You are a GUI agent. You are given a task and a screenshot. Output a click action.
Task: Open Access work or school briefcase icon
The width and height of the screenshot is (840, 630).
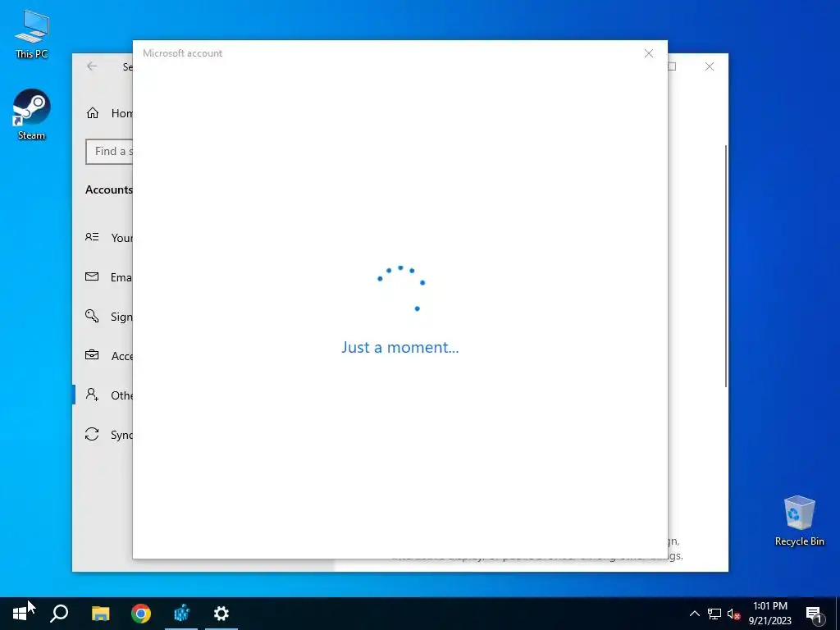pyautogui.click(x=92, y=355)
